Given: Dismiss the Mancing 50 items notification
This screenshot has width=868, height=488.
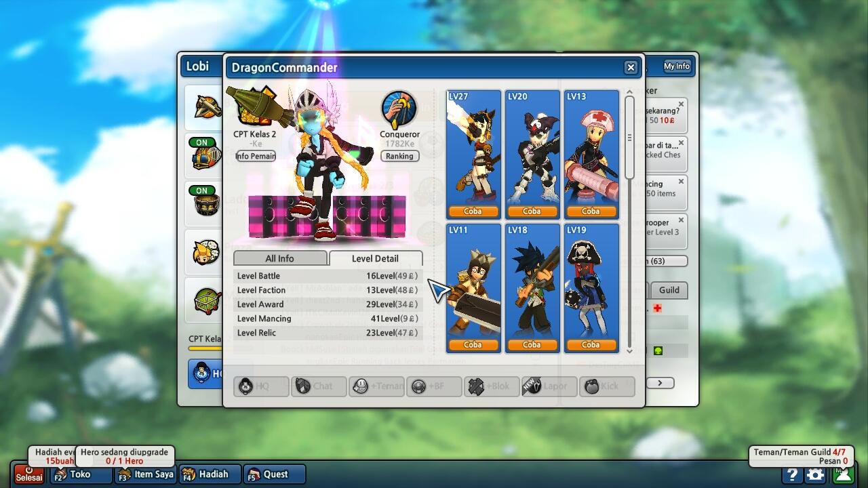Looking at the screenshot, I should pos(682,182).
